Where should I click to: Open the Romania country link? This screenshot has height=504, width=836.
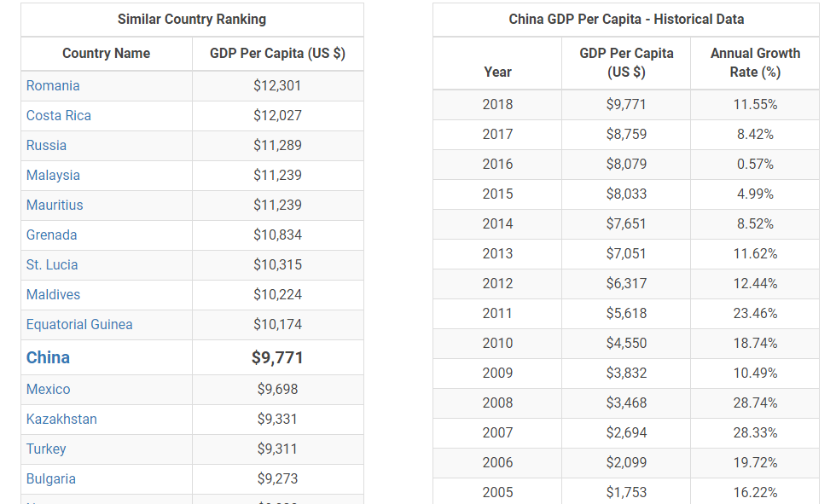(x=53, y=85)
